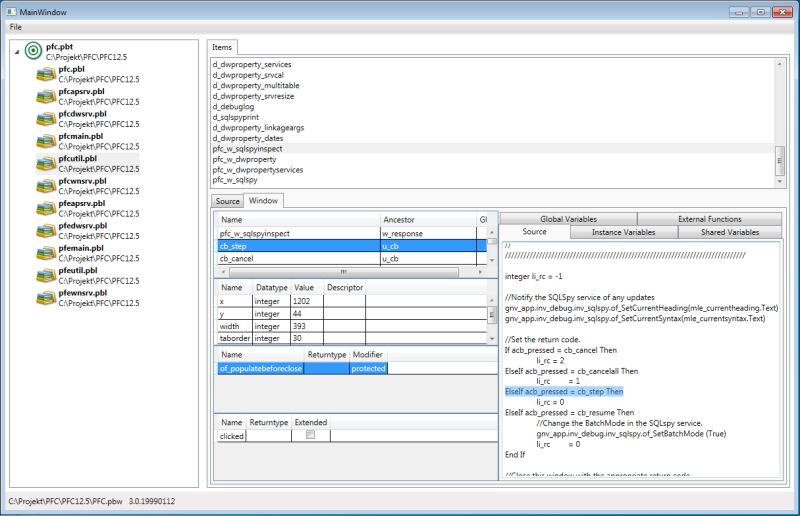Image resolution: width=800 pixels, height=516 pixels.
Task: Select the cb_step control row
Action: [352, 246]
